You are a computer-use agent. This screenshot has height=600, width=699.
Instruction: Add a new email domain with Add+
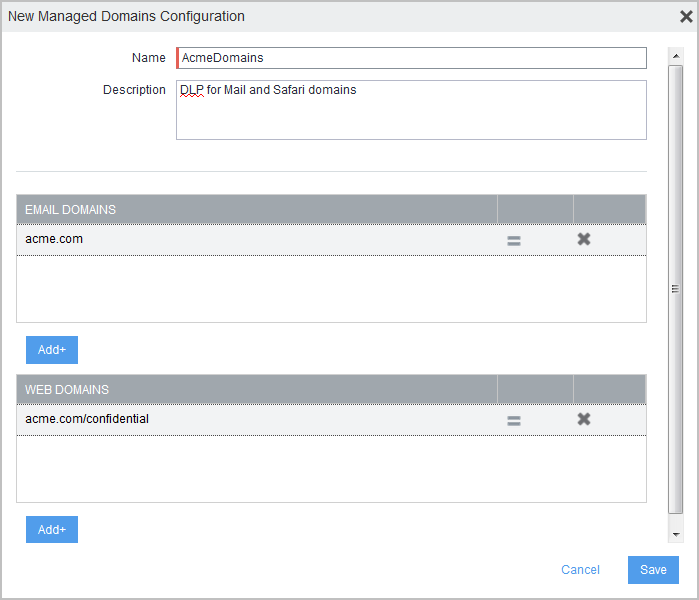click(x=52, y=350)
